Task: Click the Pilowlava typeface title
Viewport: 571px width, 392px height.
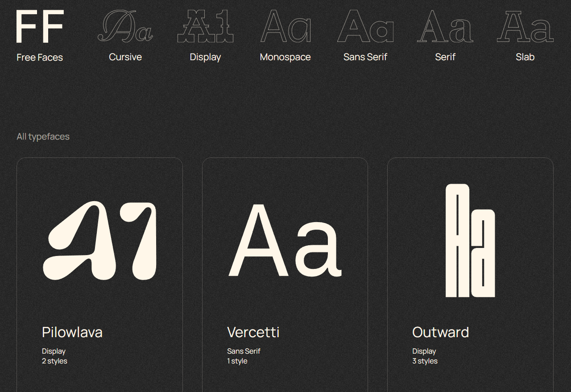Action: (72, 332)
